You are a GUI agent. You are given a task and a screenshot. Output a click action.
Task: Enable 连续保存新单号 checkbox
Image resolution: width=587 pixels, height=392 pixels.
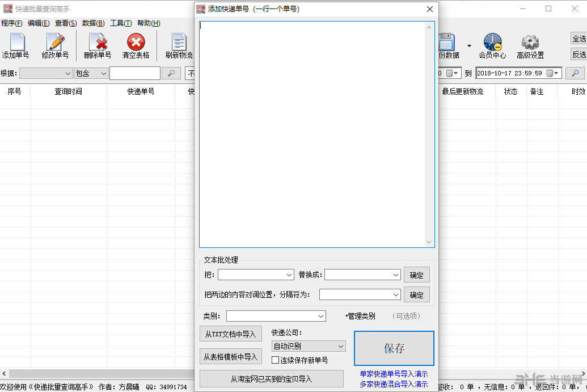pos(276,360)
